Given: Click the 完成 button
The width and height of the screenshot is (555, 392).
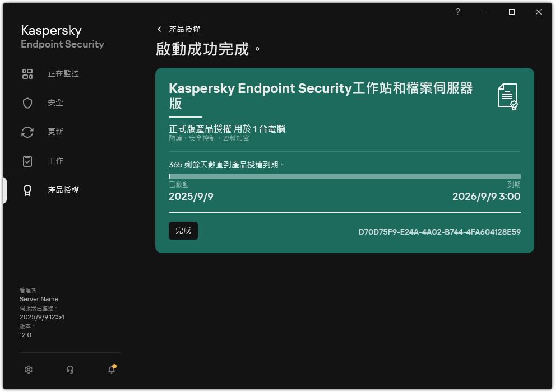Looking at the screenshot, I should point(183,231).
